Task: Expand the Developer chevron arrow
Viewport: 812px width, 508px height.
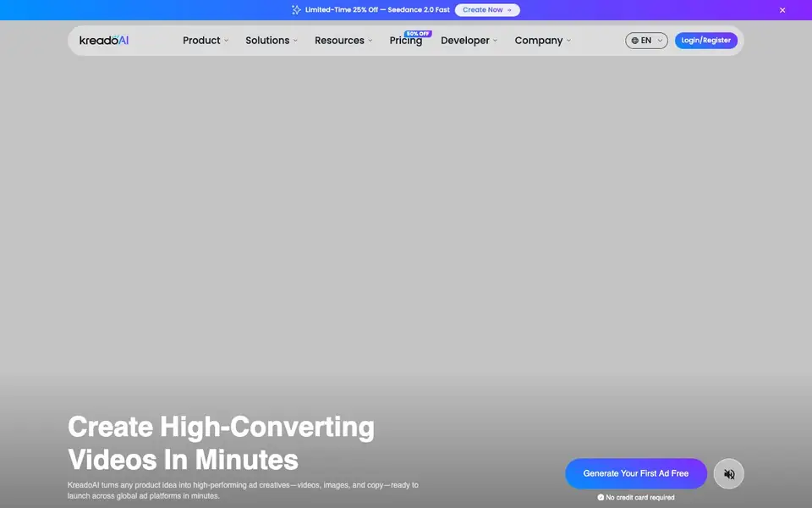Action: coord(495,41)
